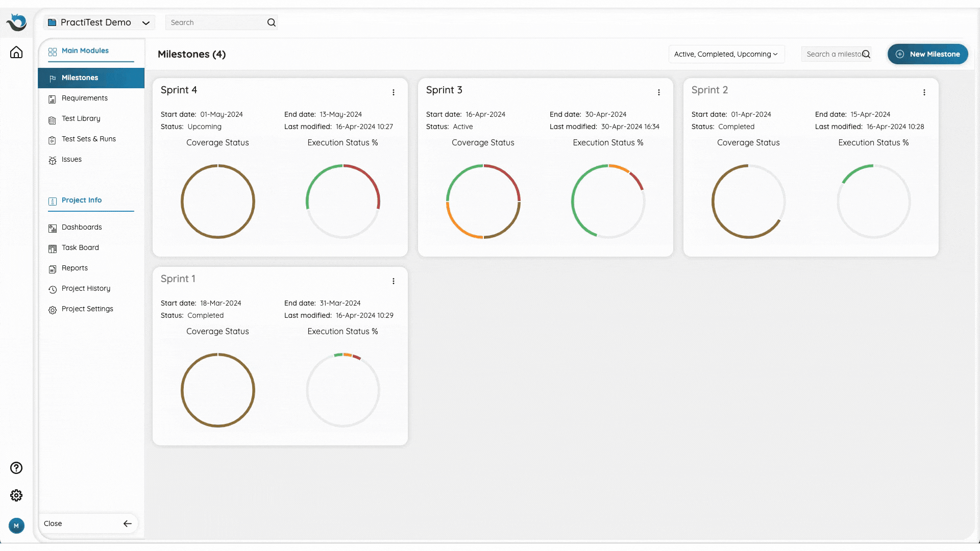Go to Test Library module

(x=81, y=118)
